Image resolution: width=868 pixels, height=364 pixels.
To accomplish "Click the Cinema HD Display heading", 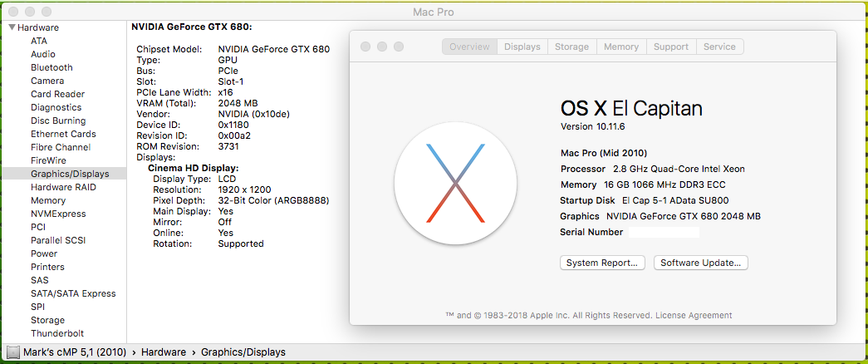I will (x=194, y=168).
